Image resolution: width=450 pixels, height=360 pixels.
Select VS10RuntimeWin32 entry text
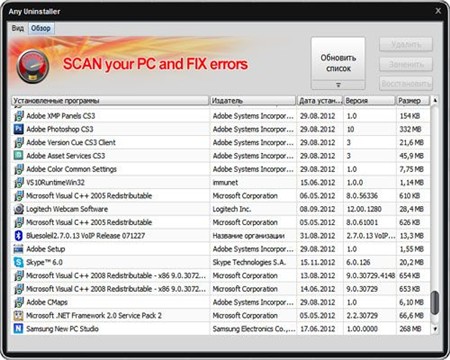(x=55, y=182)
